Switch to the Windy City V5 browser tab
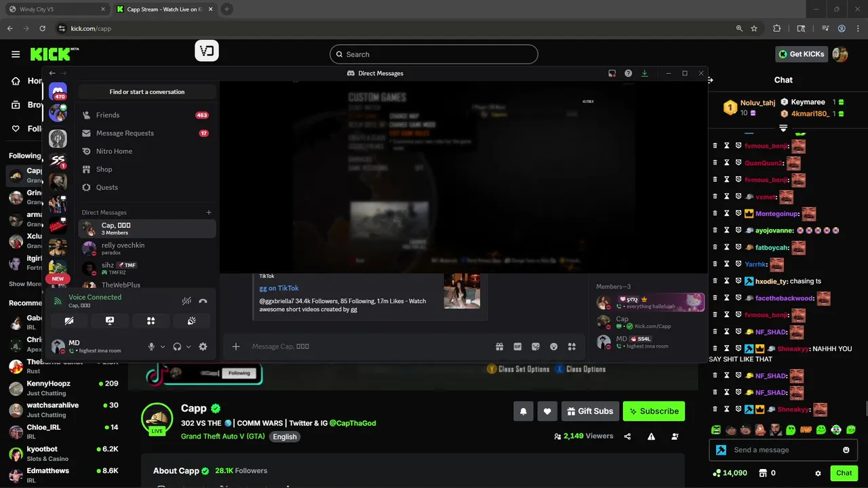 (x=58, y=9)
